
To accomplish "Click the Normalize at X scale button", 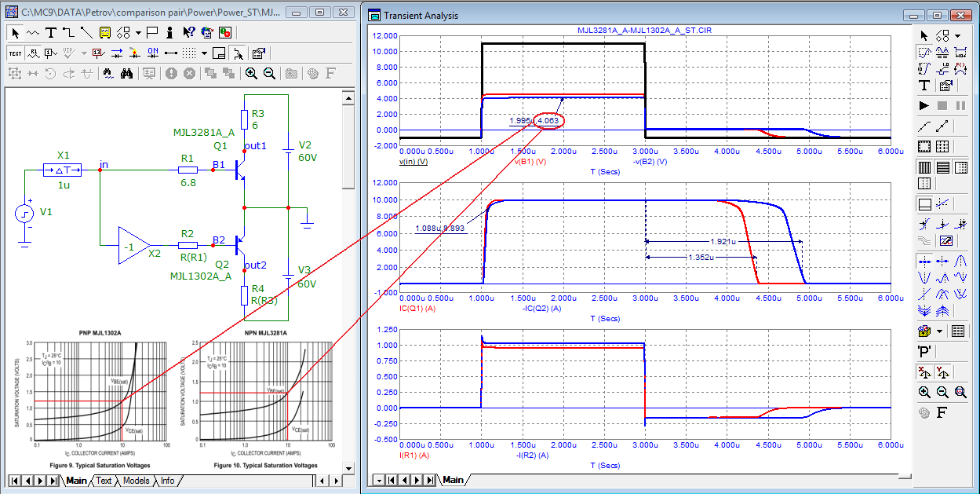I will click(924, 371).
